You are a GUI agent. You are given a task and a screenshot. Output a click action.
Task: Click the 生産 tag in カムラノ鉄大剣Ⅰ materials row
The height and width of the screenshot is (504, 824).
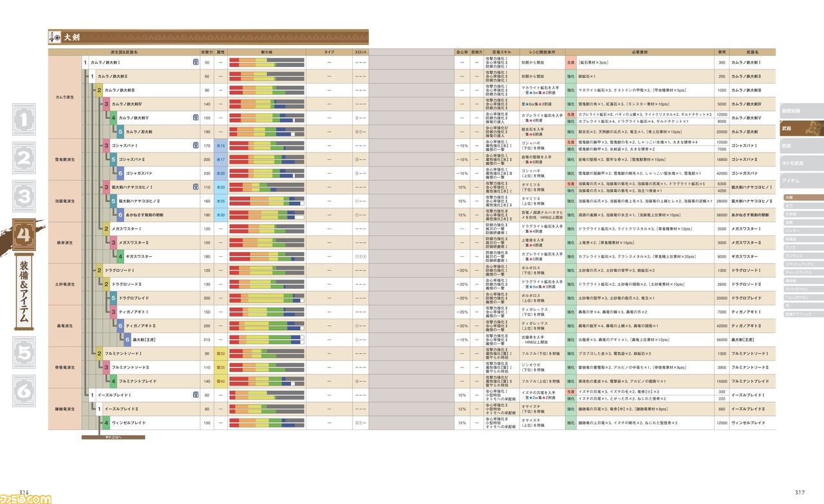(x=570, y=62)
